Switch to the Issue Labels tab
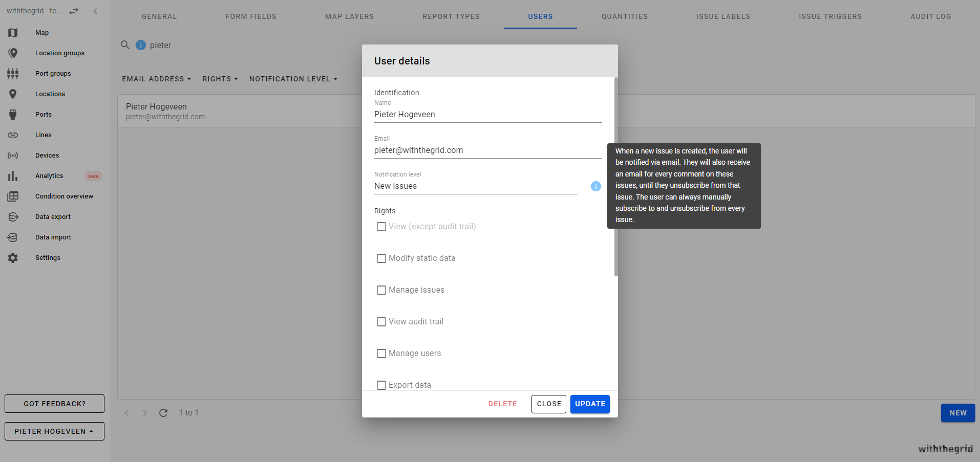 723,16
